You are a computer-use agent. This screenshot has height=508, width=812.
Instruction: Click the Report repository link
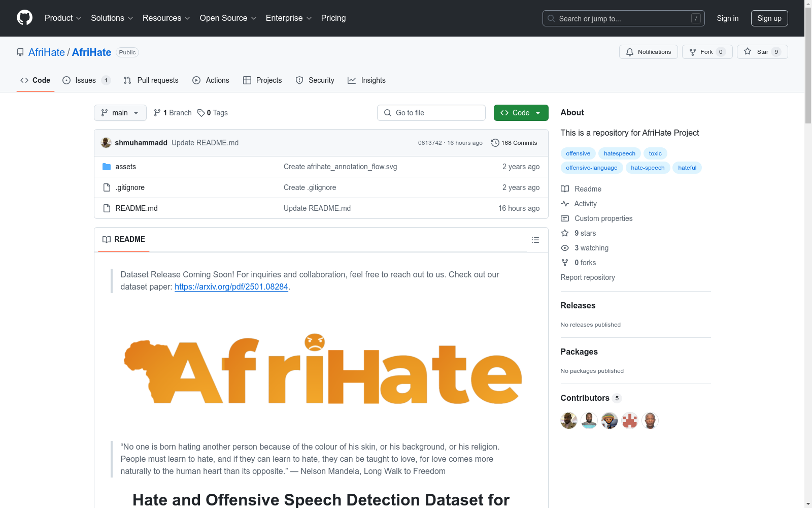(588, 277)
